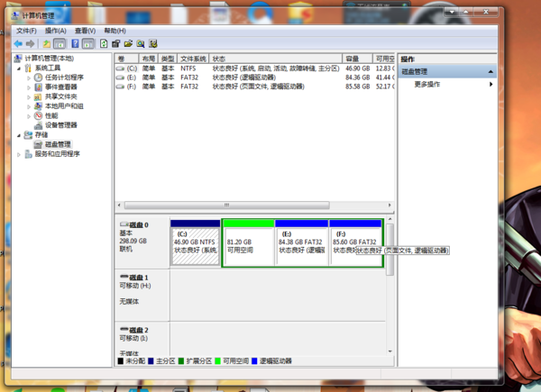Click 更多操作 in the actions pane
Screen dimensions: 541x392
point(427,84)
